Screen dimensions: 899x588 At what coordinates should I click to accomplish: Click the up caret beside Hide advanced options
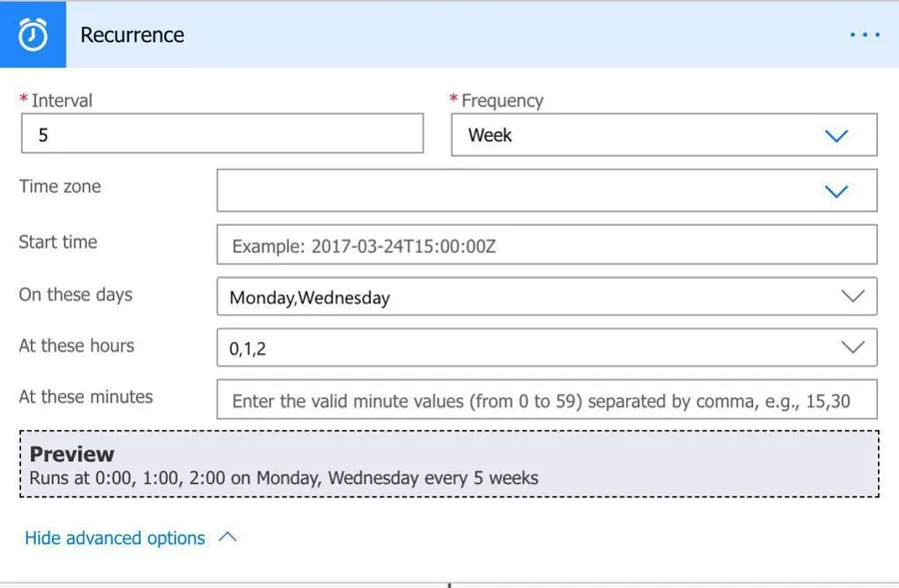[228, 537]
